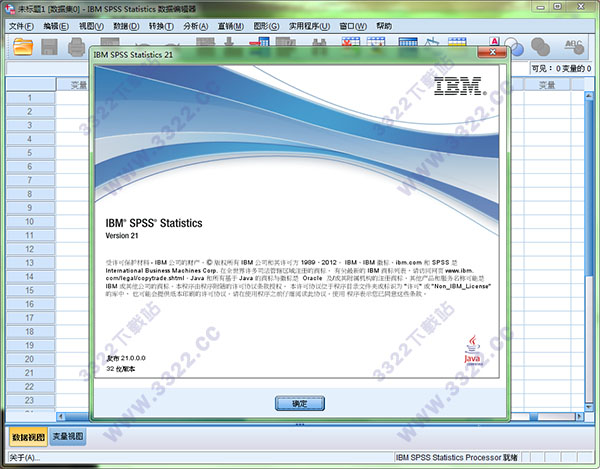Click the horizontal scrollbar right arrow
Viewport: 600px width, 469px height.
coord(579,416)
